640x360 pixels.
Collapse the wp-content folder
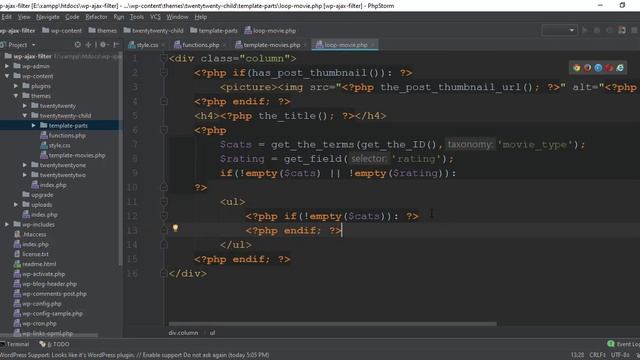point(7,76)
